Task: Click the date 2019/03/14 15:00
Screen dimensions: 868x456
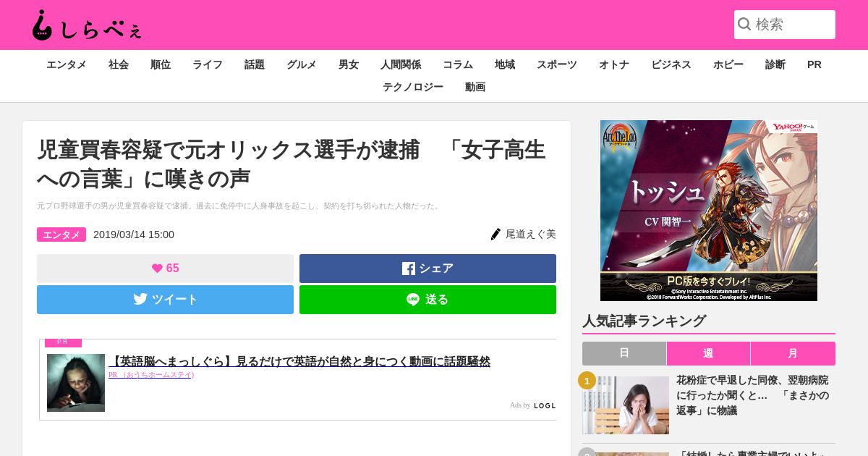Action: [x=134, y=235]
